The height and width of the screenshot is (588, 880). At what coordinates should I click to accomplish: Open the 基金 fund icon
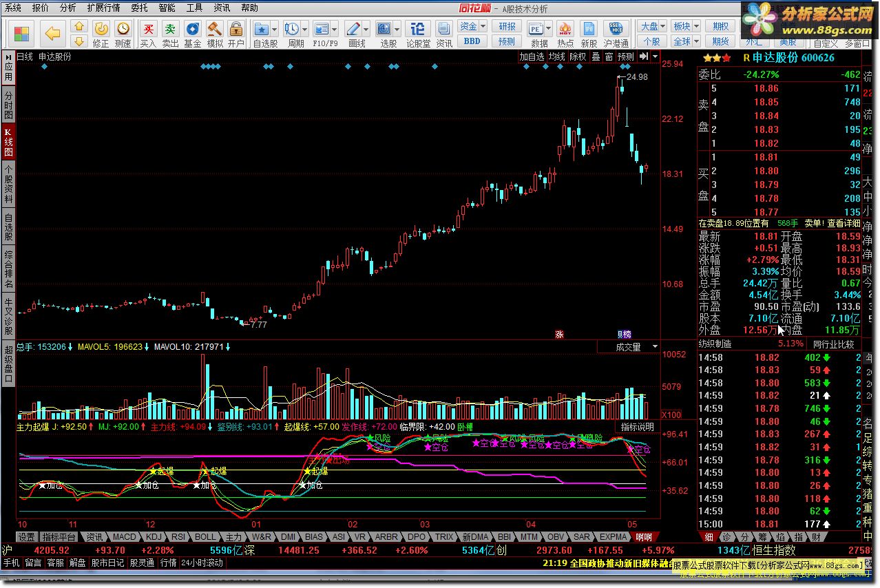pyautogui.click(x=192, y=34)
